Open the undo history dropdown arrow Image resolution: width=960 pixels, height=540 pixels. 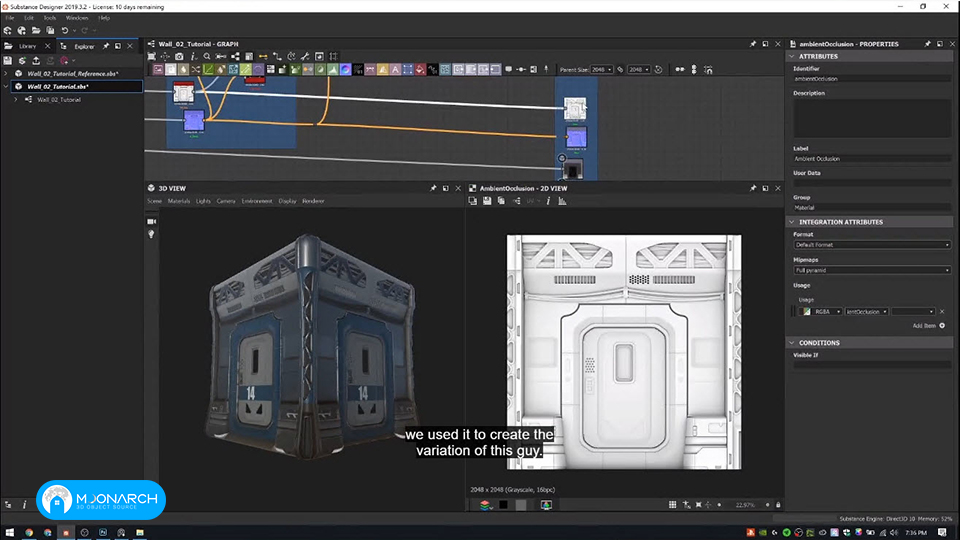pyautogui.click(x=74, y=31)
